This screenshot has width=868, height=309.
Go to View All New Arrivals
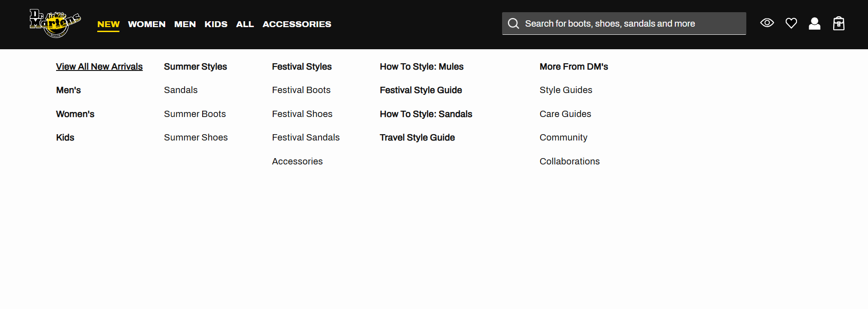coord(99,66)
